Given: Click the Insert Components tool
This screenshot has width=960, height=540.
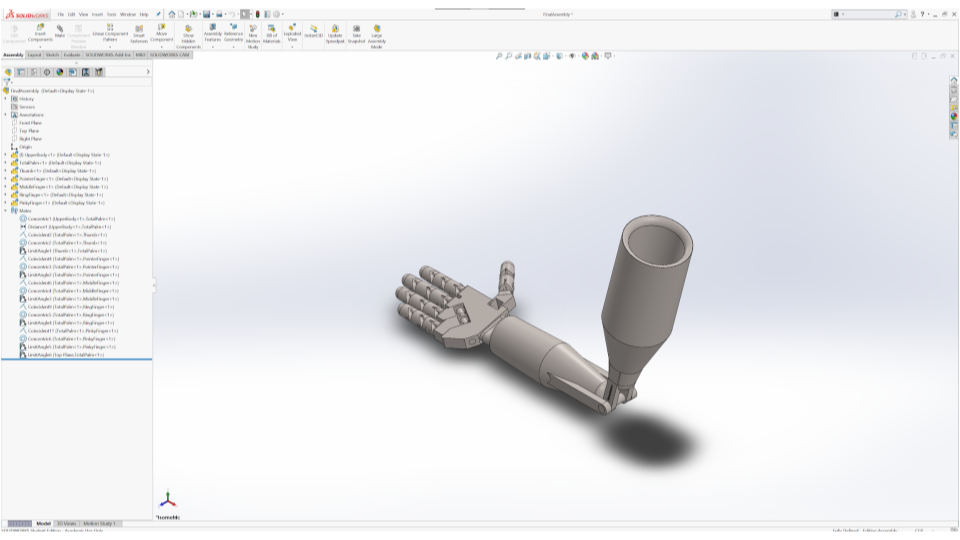Looking at the screenshot, I should click(40, 32).
